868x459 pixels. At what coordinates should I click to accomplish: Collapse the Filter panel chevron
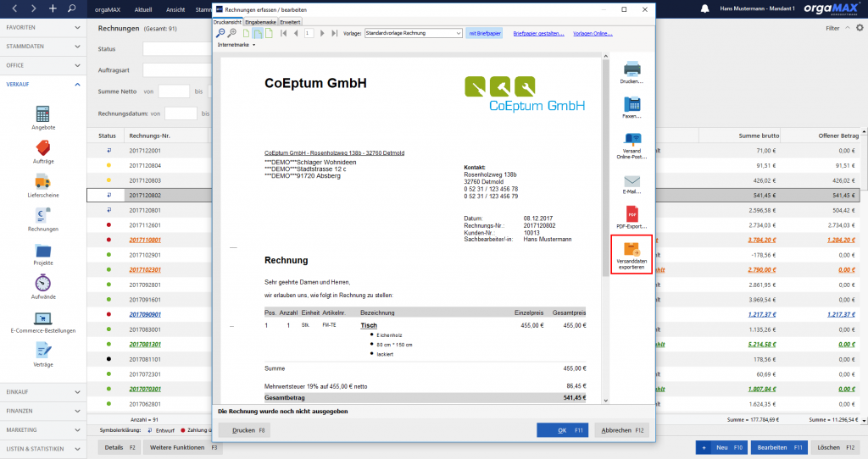847,28
